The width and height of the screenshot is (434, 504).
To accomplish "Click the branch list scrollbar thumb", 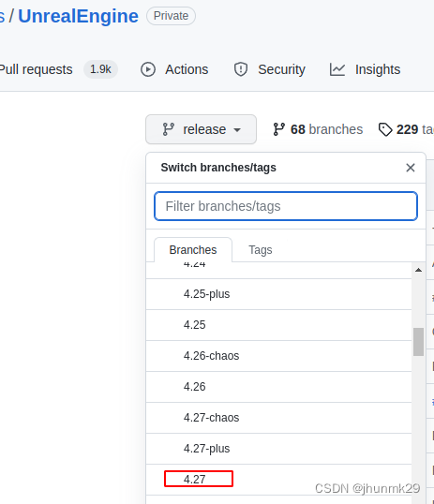I will 418,342.
